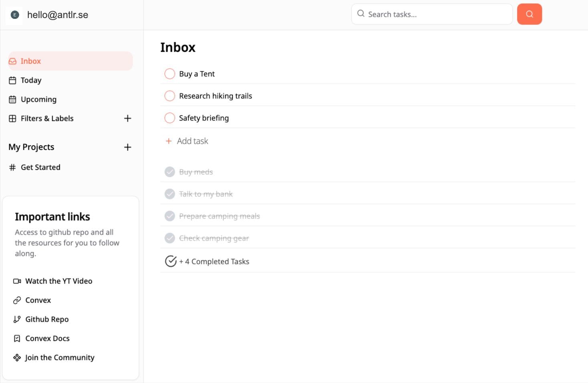Mark Buy a Tent as complete
The image size is (588, 383).
pyautogui.click(x=170, y=74)
